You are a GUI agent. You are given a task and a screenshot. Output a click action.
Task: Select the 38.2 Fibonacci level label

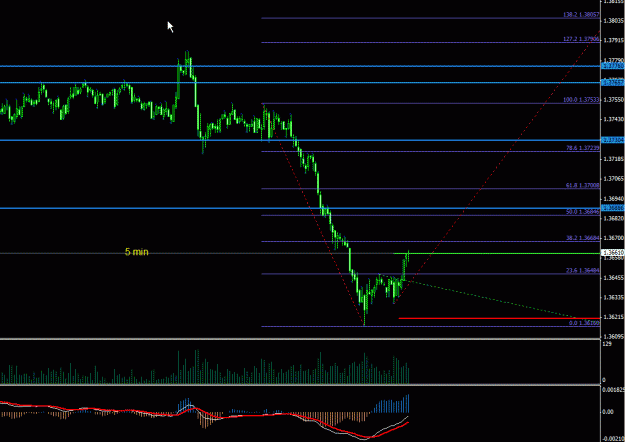[582, 238]
